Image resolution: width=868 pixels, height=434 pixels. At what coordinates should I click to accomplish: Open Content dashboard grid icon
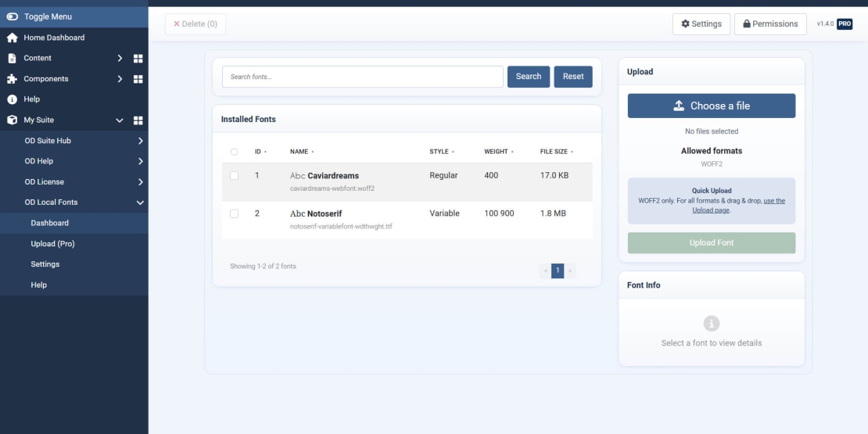pos(138,58)
